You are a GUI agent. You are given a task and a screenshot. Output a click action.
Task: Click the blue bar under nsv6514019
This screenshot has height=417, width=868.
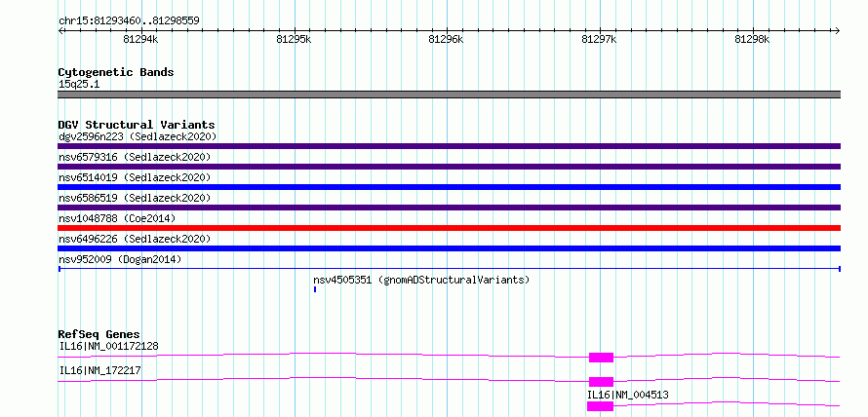tap(449, 187)
